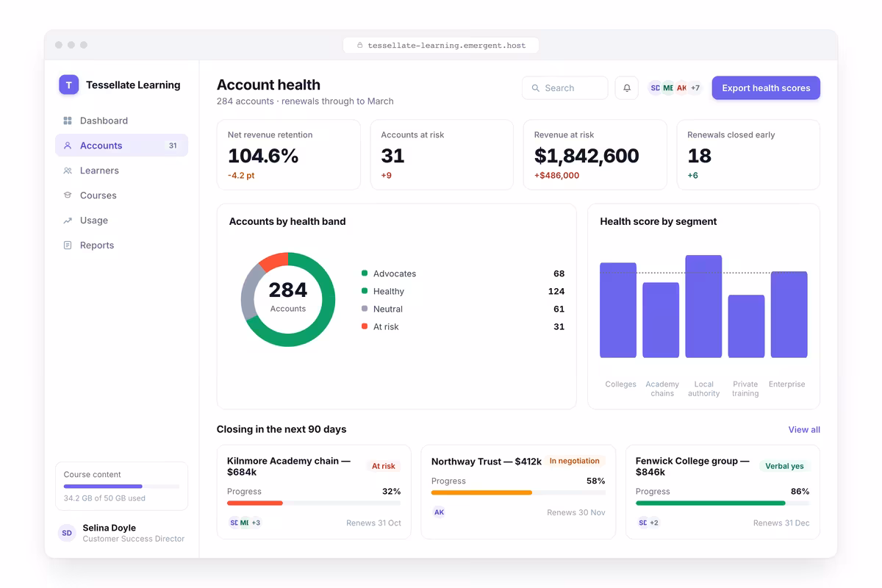Click the +7 more members badge
The height and width of the screenshot is (588, 882).
695,88
